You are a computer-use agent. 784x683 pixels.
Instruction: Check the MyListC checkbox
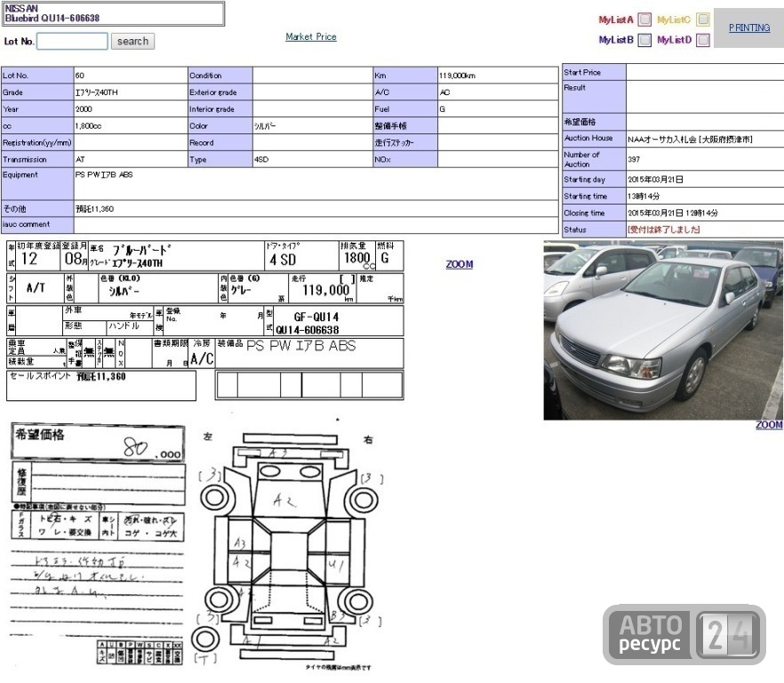703,20
